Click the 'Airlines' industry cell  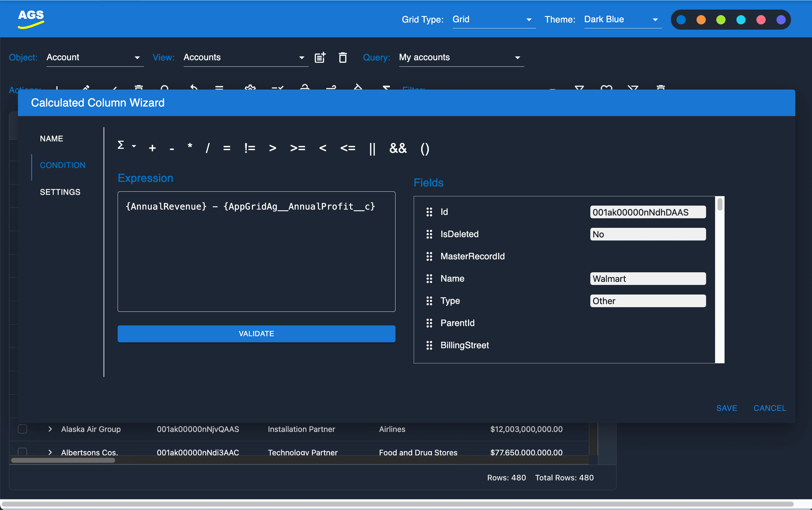click(x=392, y=429)
